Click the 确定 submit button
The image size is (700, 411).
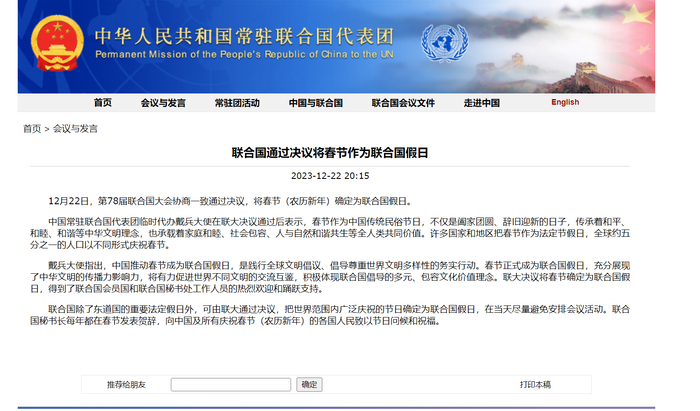(x=309, y=385)
